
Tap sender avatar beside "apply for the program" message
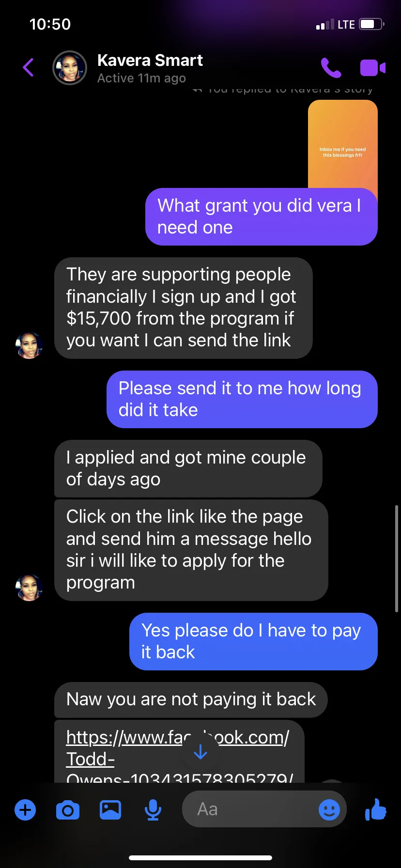[29, 588]
